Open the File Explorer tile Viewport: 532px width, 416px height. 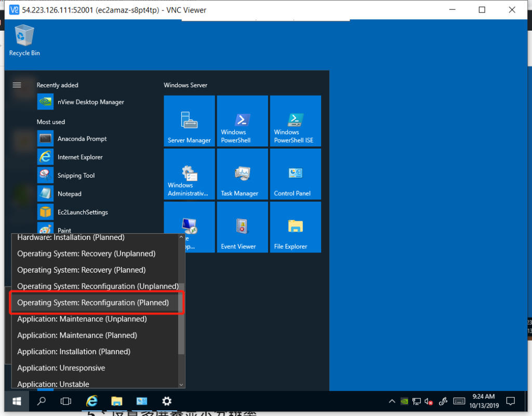coord(295,227)
